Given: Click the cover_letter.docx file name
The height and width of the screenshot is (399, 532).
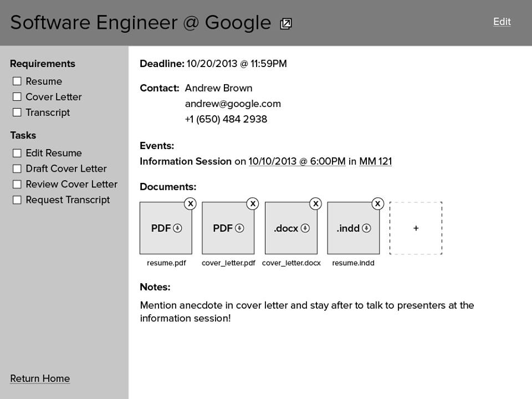Looking at the screenshot, I should click(x=291, y=263).
